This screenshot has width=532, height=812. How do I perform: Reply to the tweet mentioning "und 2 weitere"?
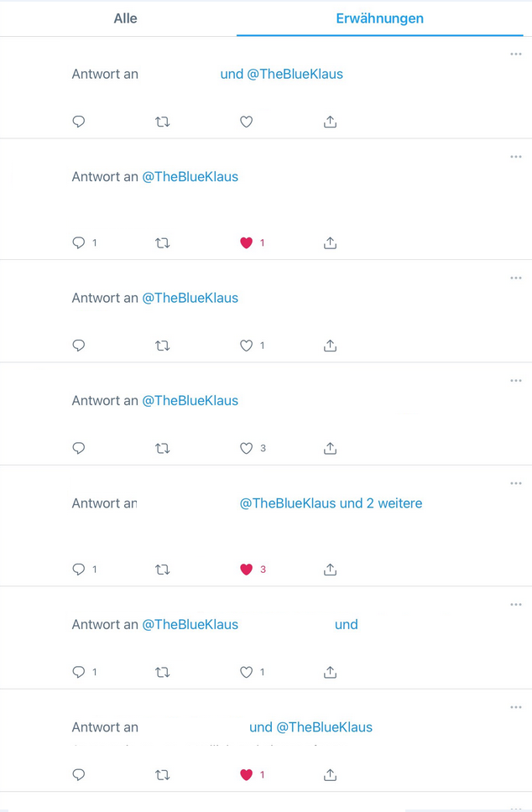(79, 570)
